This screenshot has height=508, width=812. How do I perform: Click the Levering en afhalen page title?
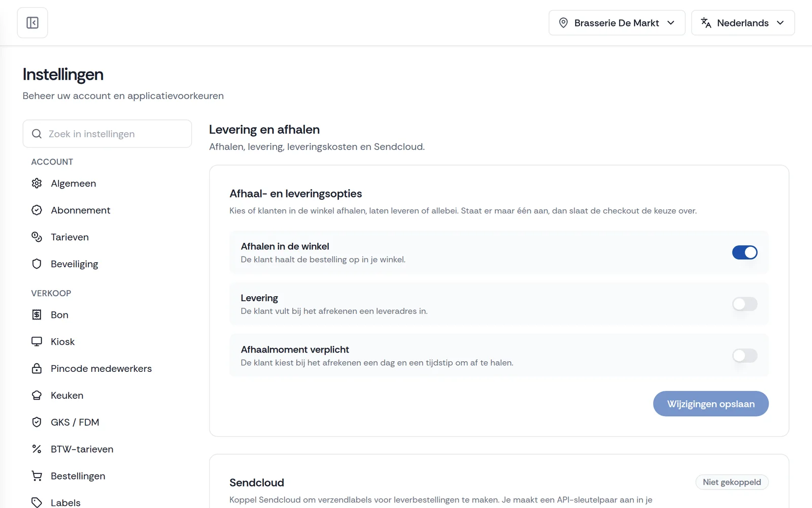point(264,130)
